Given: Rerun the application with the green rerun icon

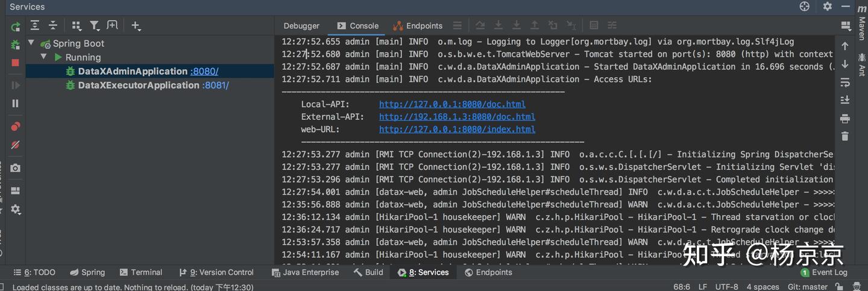Looking at the screenshot, I should coord(16,27).
